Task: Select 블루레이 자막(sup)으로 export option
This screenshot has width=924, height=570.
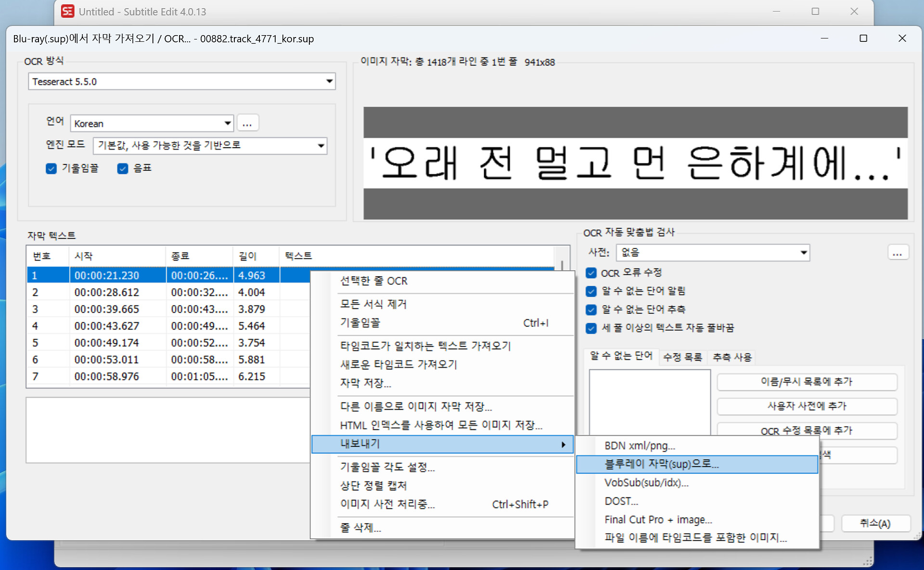Action: pyautogui.click(x=661, y=464)
